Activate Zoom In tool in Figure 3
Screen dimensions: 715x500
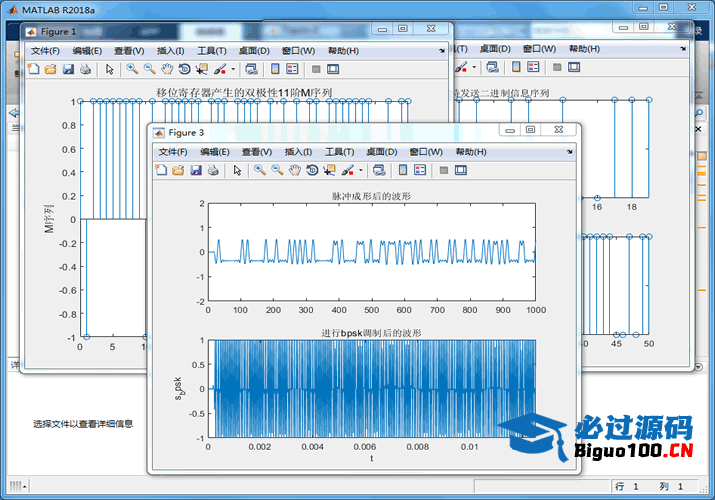point(260,170)
